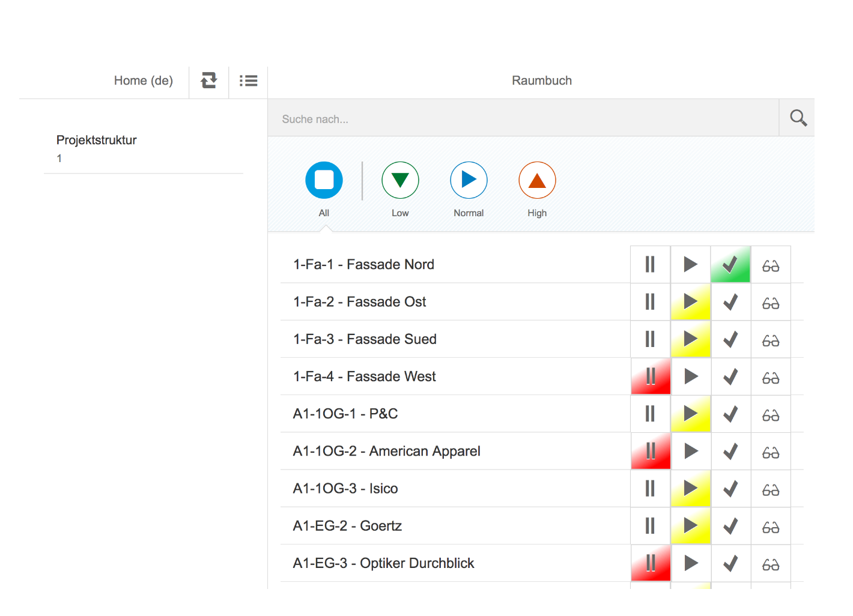853x616 pixels.
Task: Open the 1-Fa-3 Fassade Sued entry
Action: 365,339
